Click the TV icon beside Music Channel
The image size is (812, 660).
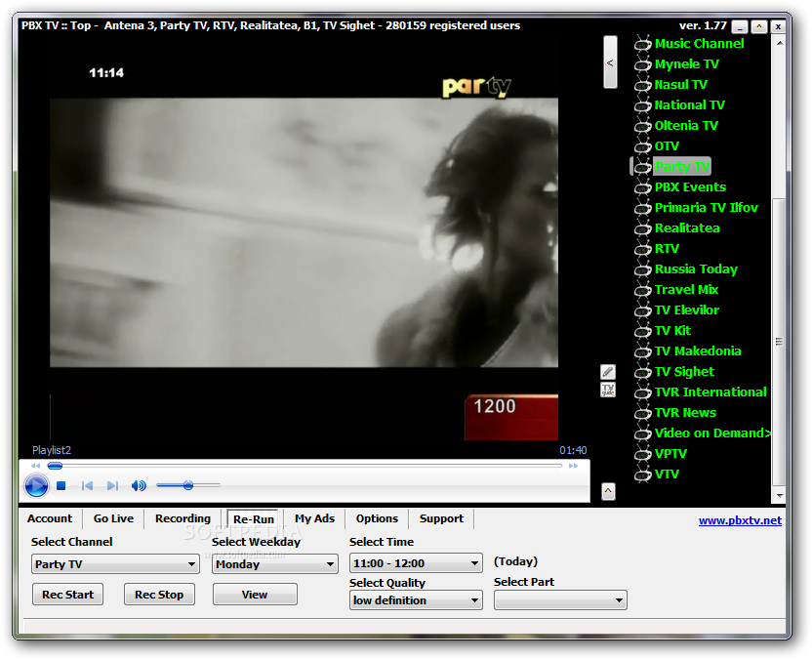point(642,44)
